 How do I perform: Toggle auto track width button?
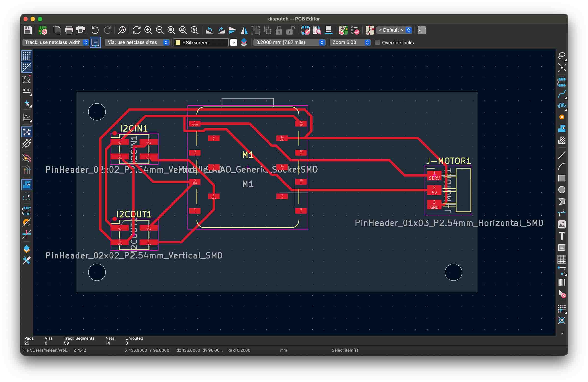click(95, 42)
